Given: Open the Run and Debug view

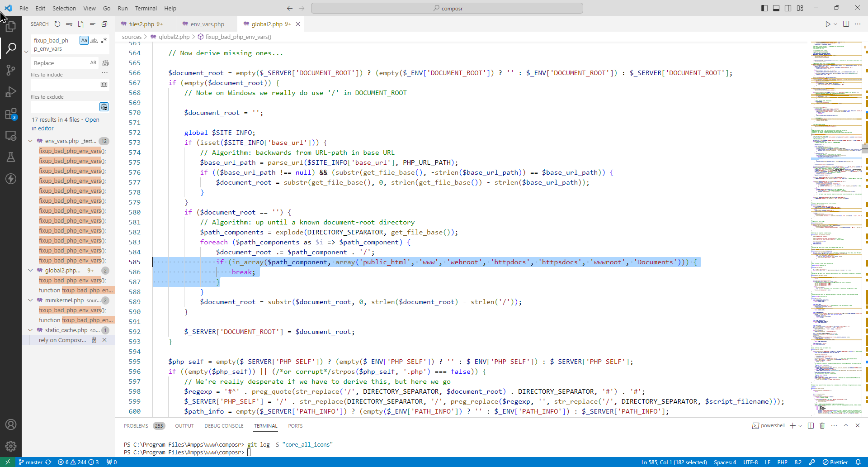Looking at the screenshot, I should [x=11, y=92].
